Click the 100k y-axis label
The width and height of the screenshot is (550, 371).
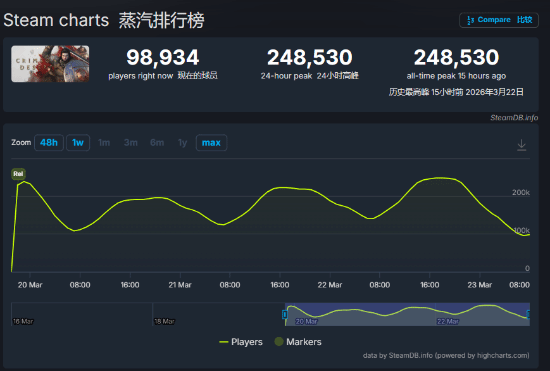[522, 230]
